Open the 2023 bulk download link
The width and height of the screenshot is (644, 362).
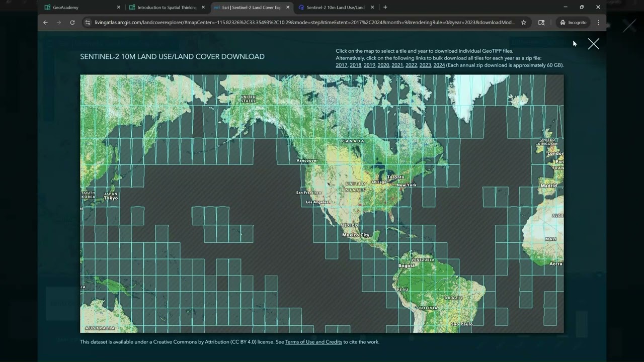pos(425,65)
